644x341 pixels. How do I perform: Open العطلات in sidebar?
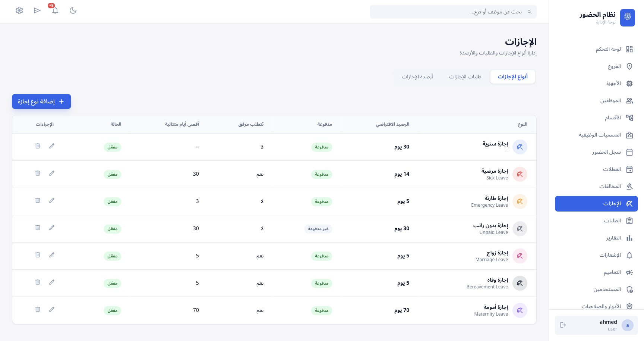click(596, 169)
